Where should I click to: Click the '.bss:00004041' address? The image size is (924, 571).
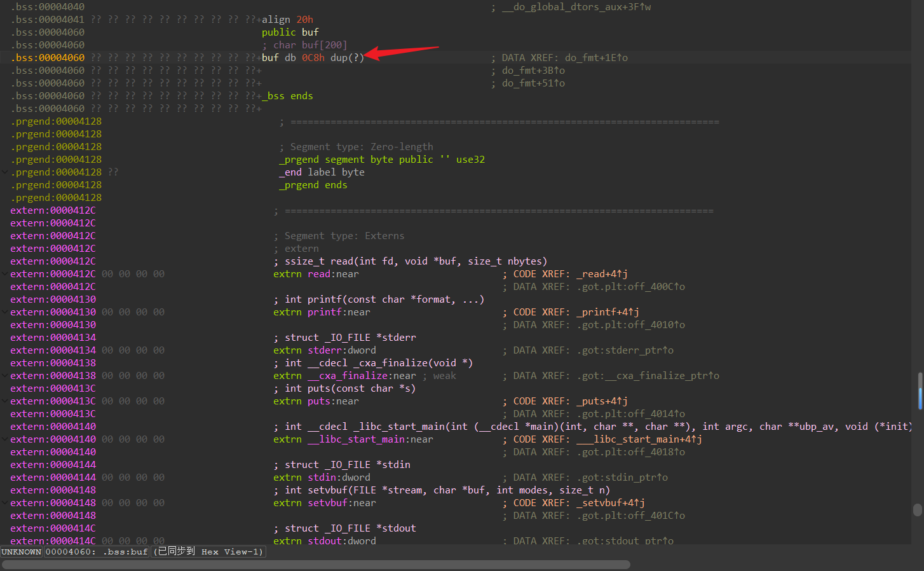pos(48,19)
